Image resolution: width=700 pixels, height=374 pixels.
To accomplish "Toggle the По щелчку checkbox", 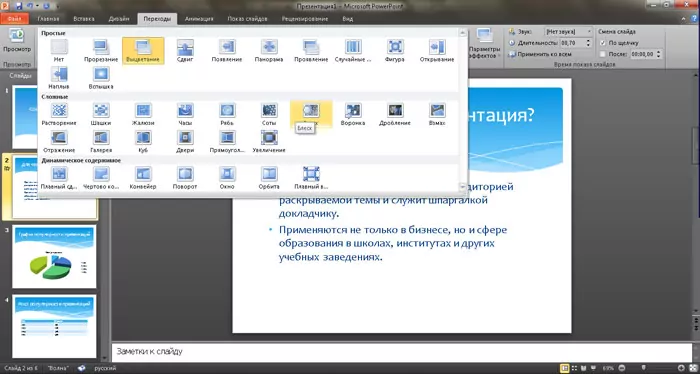I will (603, 43).
